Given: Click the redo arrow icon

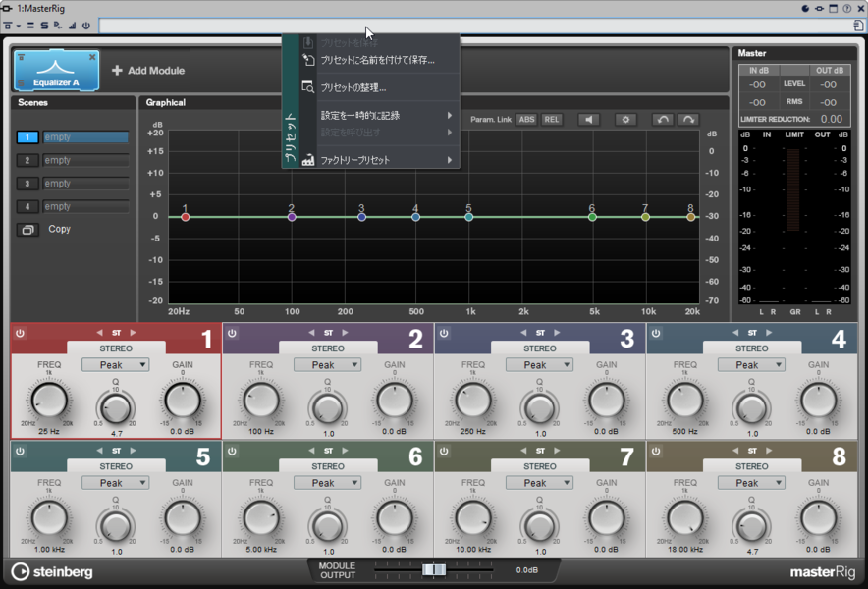Looking at the screenshot, I should pyautogui.click(x=688, y=120).
